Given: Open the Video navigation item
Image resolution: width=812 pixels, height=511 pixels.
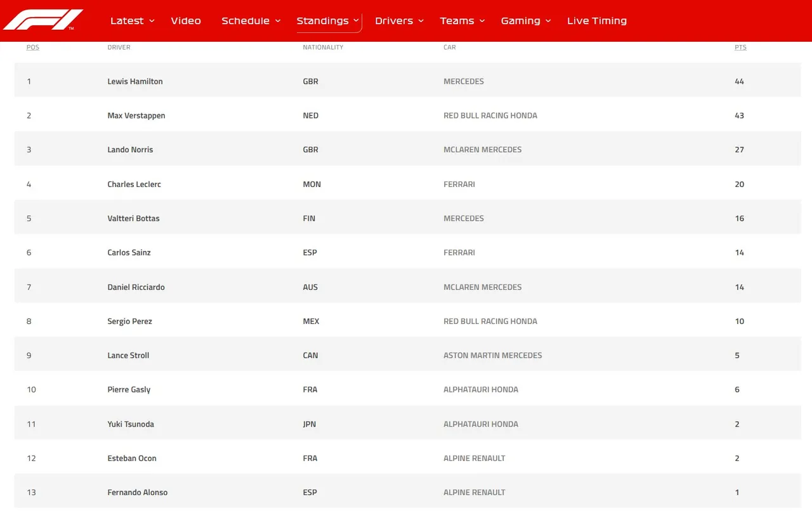Looking at the screenshot, I should click(x=186, y=21).
